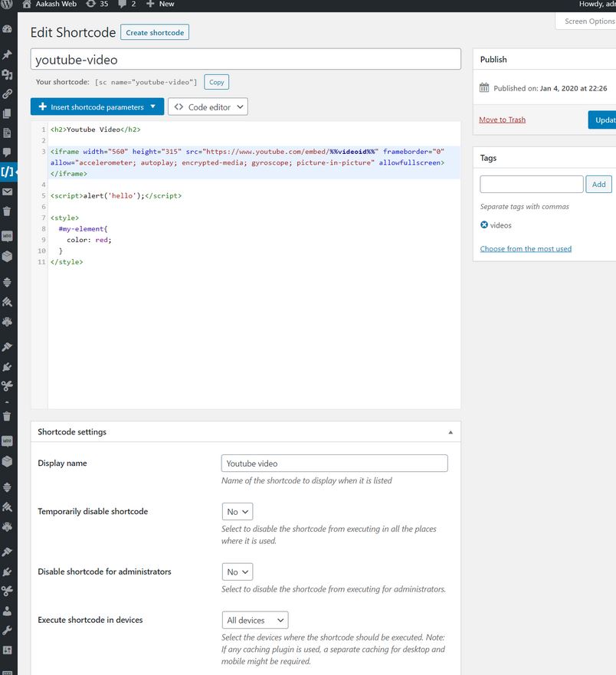This screenshot has width=616, height=675.
Task: Open the WordPress logo menu
Action: 7,4
